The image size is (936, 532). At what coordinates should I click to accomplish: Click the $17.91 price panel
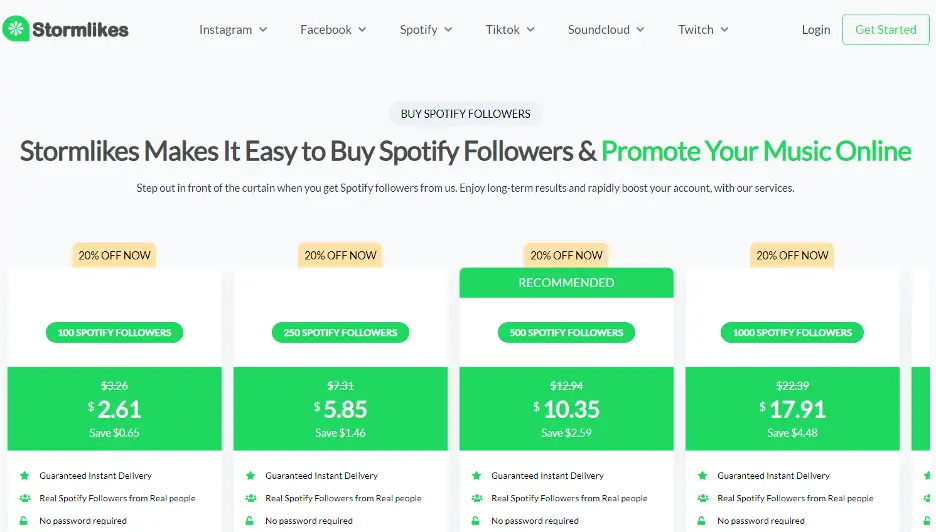point(793,408)
